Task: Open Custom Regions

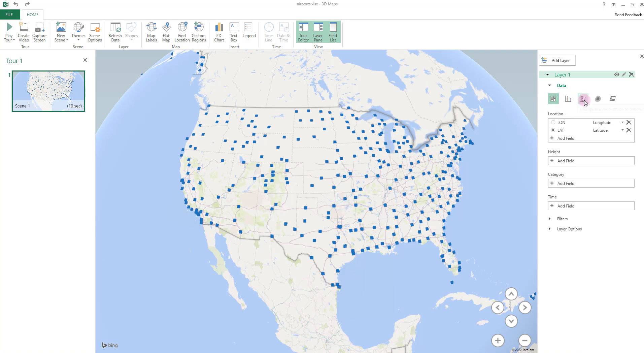Action: point(199,32)
